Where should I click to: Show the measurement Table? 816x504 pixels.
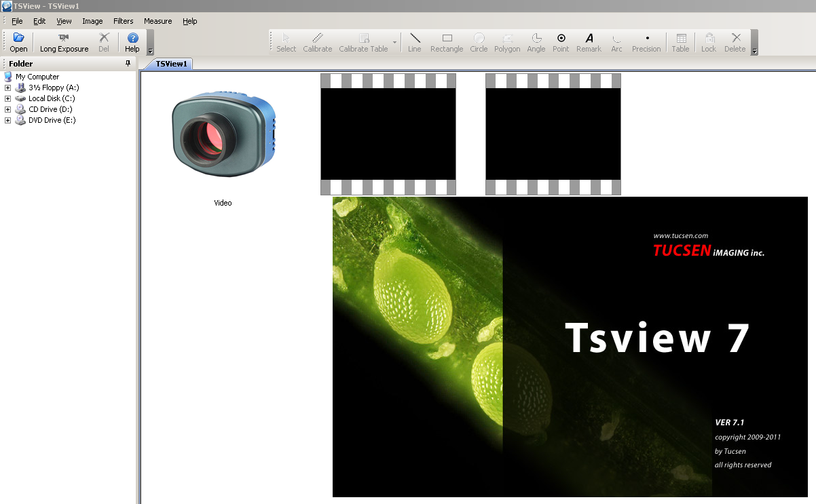coord(680,43)
